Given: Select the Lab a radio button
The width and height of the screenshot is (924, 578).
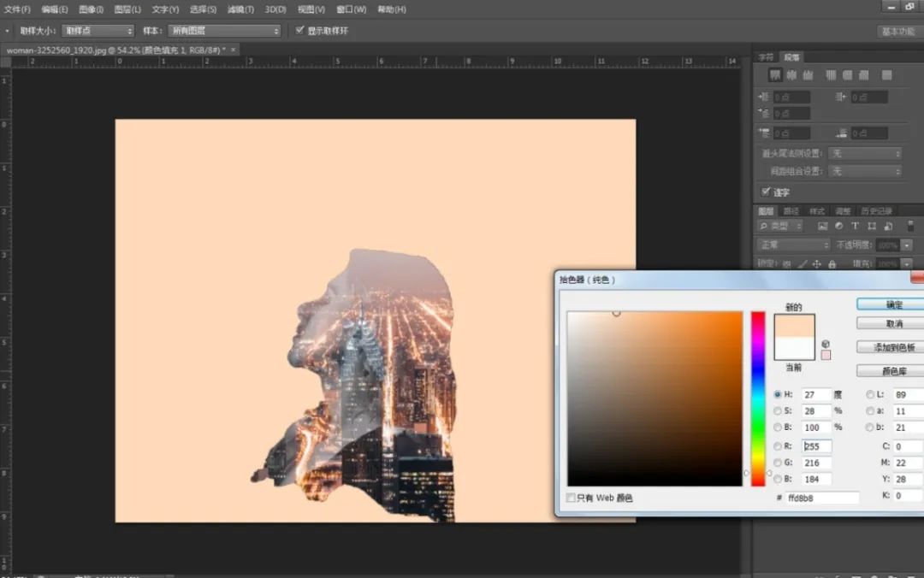Looking at the screenshot, I should (870, 410).
